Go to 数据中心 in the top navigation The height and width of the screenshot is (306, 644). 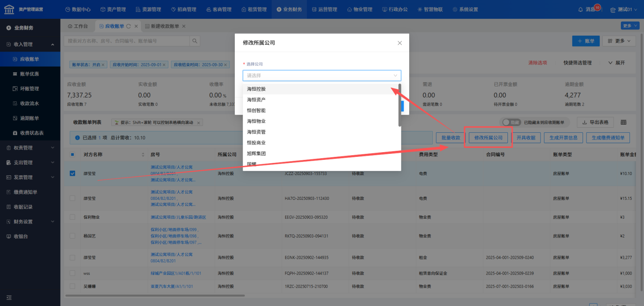pos(78,9)
